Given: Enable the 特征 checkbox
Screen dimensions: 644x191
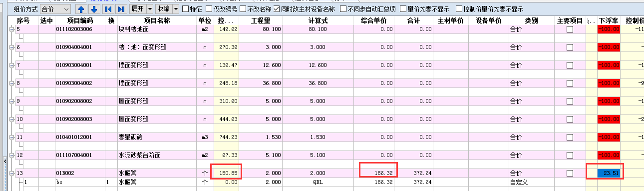Looking at the screenshot, I should click(186, 9).
